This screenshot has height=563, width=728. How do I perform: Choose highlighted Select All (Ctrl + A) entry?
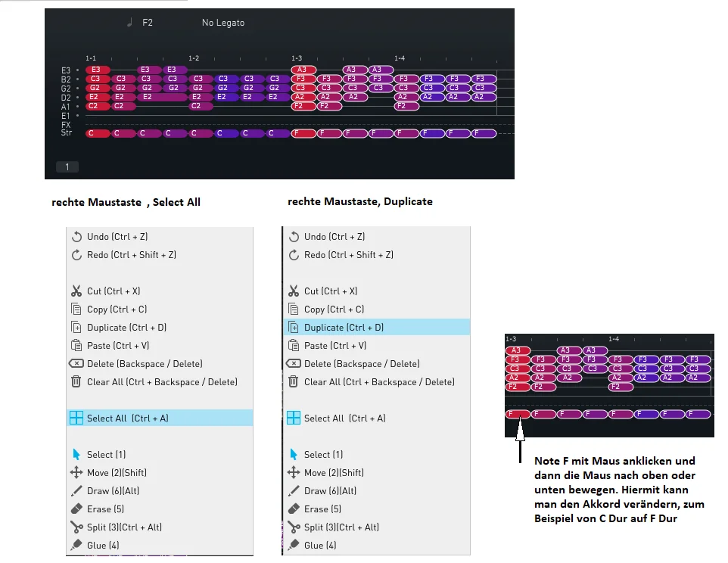(160, 418)
